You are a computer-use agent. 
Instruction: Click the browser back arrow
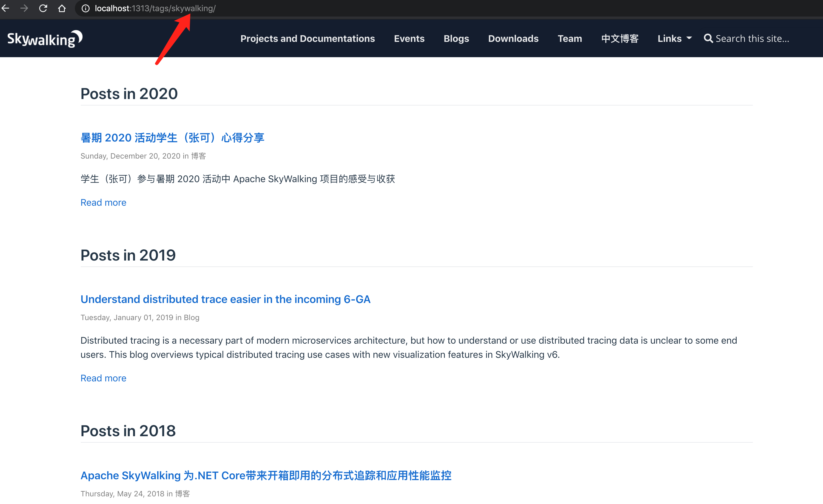5,8
